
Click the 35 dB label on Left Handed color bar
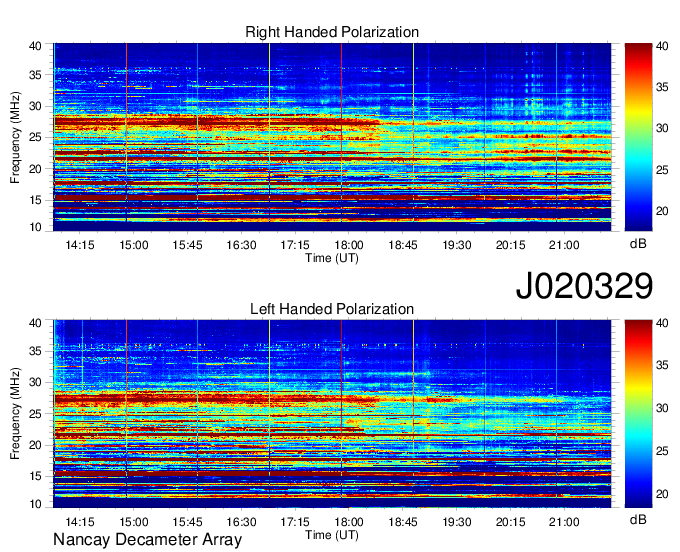(x=662, y=365)
